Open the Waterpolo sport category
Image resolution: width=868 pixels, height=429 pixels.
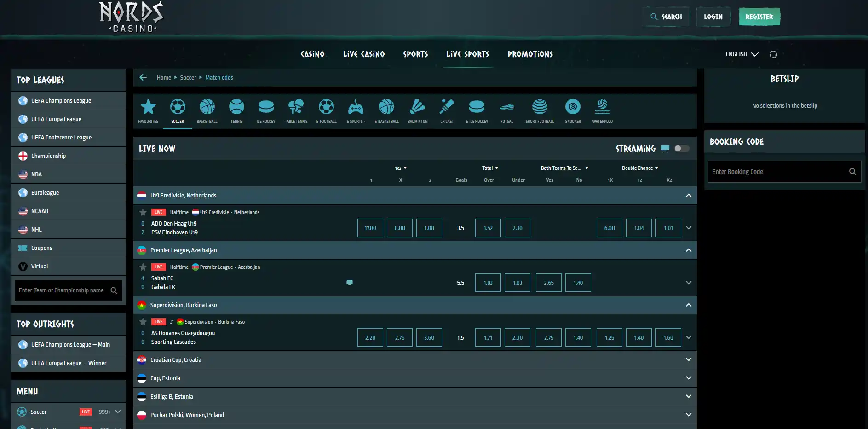pyautogui.click(x=602, y=111)
